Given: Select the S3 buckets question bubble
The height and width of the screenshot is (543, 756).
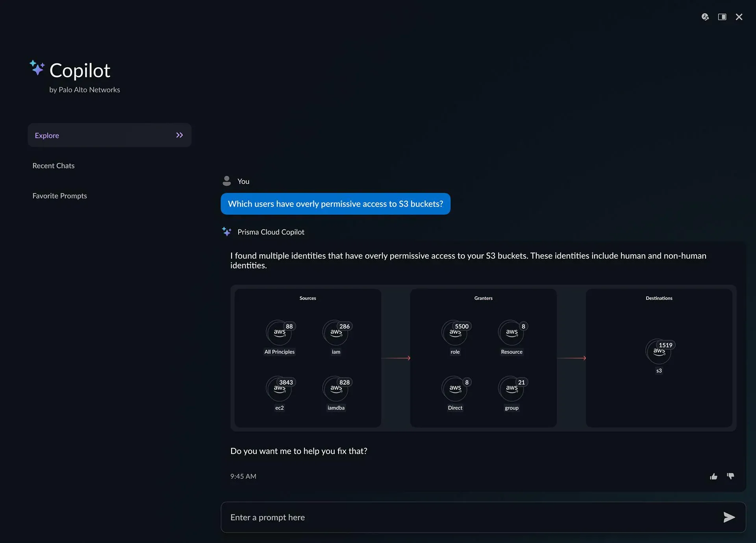Looking at the screenshot, I should [x=335, y=204].
